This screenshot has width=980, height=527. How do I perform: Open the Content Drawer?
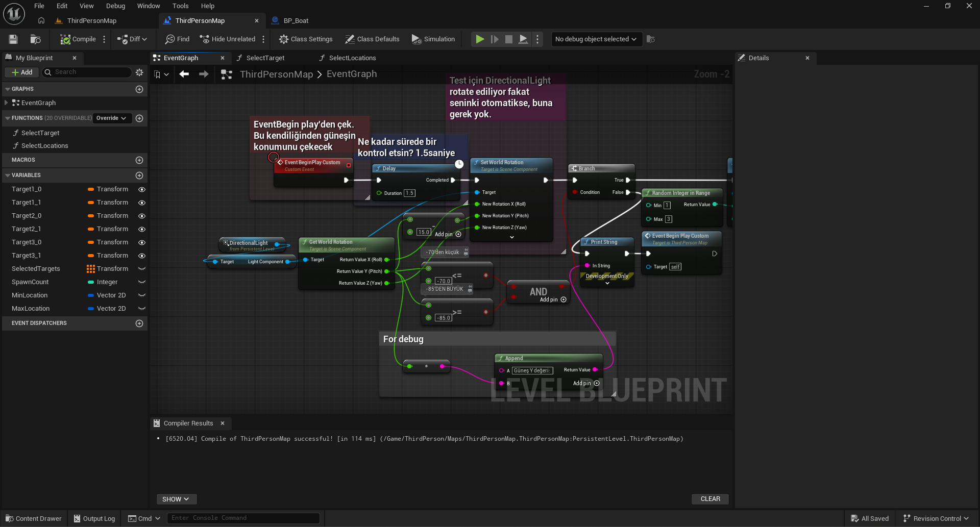point(34,519)
